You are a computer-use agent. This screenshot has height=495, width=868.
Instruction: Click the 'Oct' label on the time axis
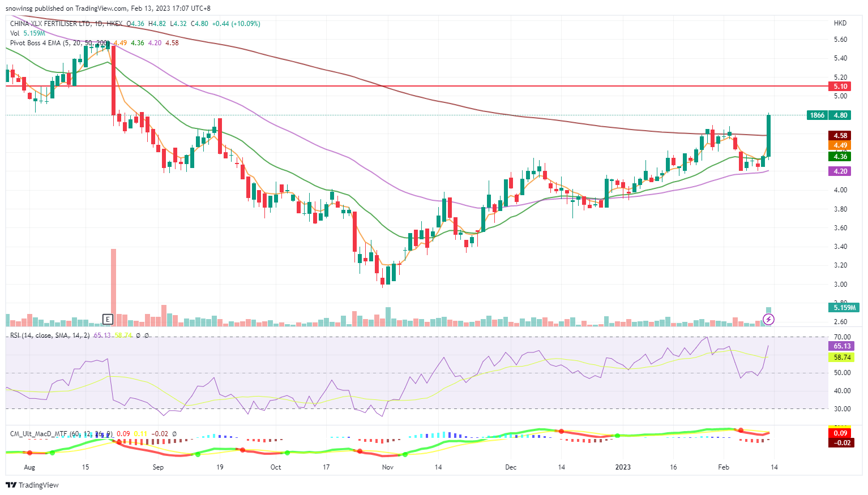tap(276, 467)
